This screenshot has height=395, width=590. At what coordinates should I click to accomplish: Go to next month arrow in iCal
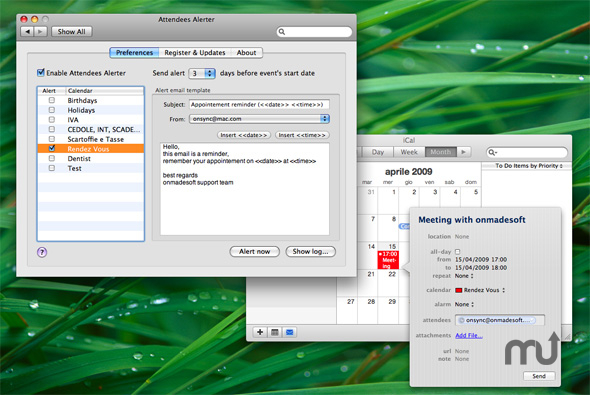point(464,152)
